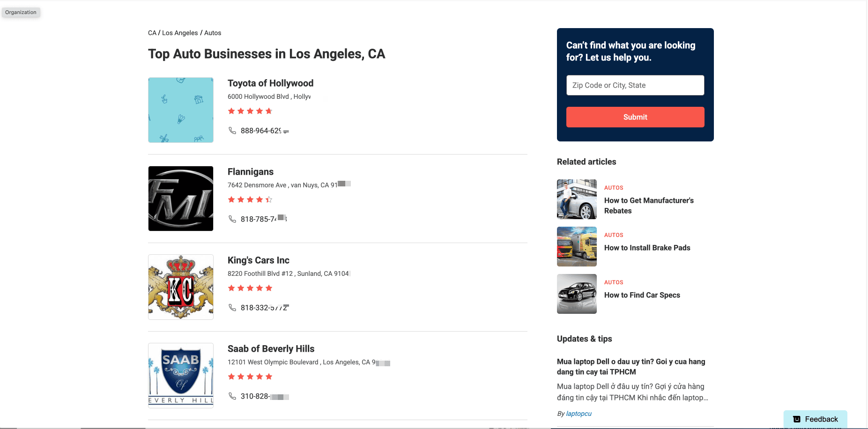Click the Organization tag label
Viewport: 868px width, 429px height.
pyautogui.click(x=21, y=12)
